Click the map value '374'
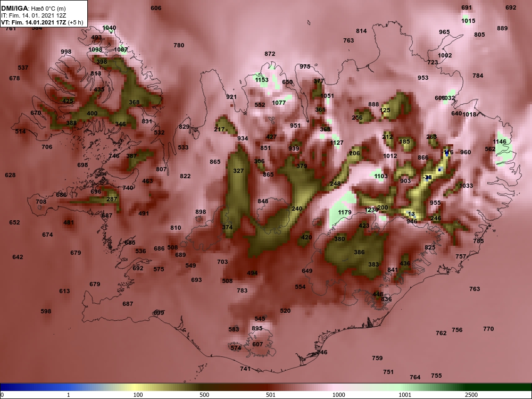The width and height of the screenshot is (532, 399). (x=227, y=227)
